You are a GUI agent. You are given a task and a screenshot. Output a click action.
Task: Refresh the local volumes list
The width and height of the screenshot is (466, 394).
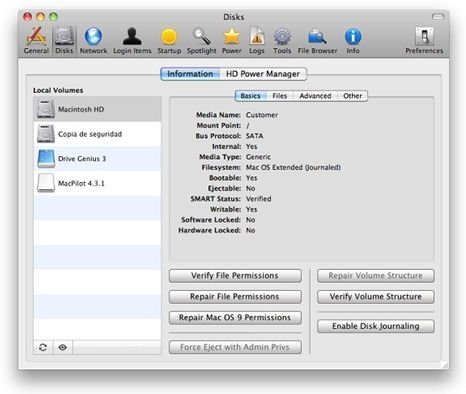pyautogui.click(x=43, y=347)
